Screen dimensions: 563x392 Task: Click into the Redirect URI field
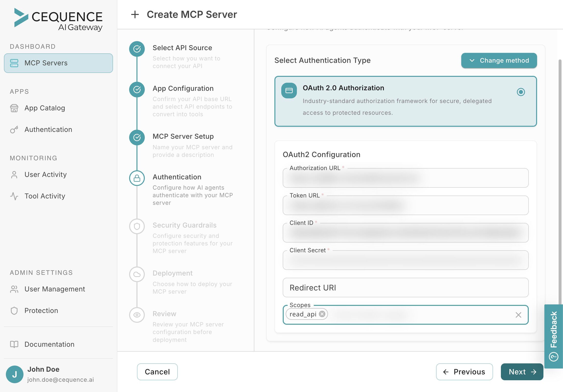pyautogui.click(x=405, y=288)
